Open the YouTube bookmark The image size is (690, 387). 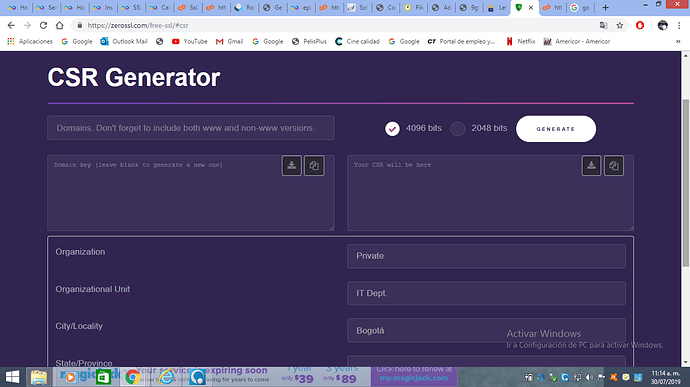point(190,41)
